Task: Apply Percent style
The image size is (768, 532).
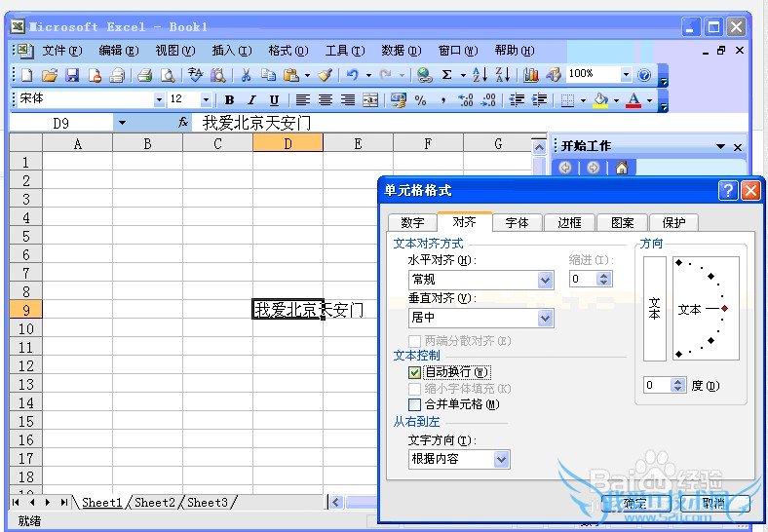Action: coord(420,100)
